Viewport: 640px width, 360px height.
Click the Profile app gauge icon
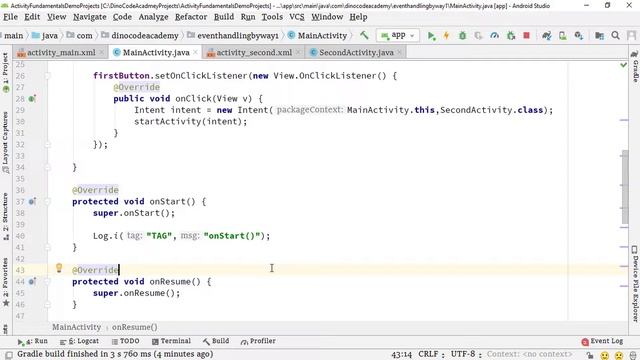(x=494, y=36)
